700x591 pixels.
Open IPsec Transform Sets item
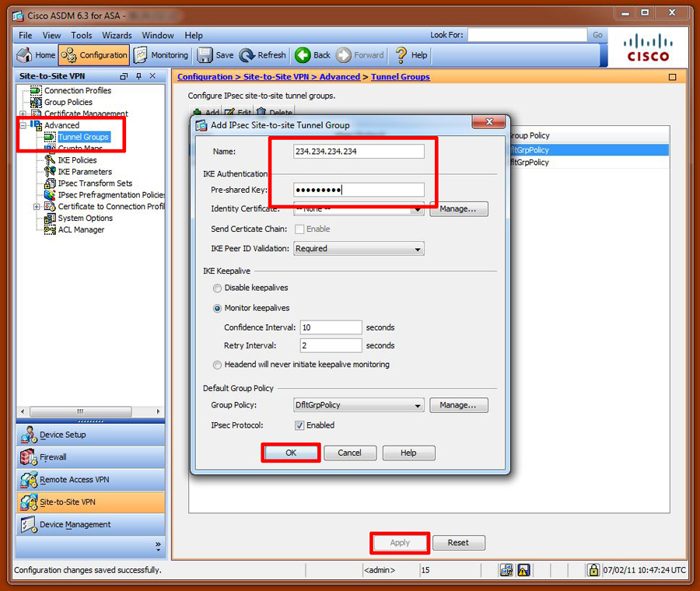(x=95, y=184)
